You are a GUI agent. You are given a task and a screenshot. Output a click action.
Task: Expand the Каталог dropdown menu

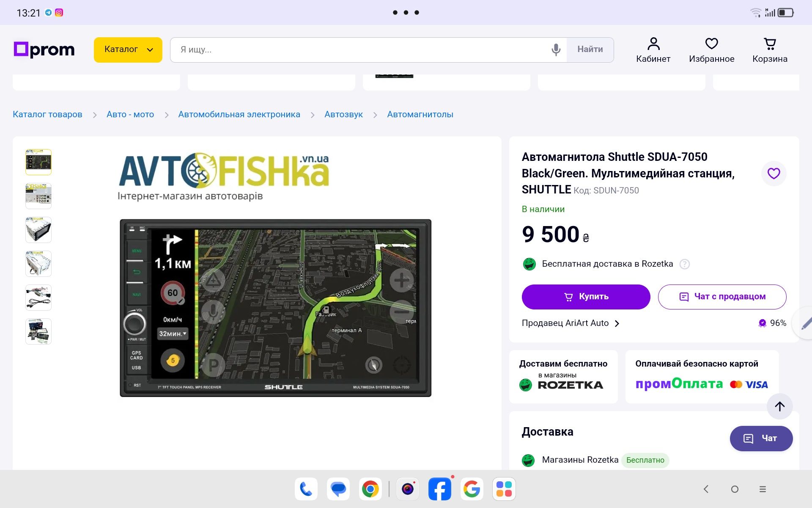click(128, 50)
